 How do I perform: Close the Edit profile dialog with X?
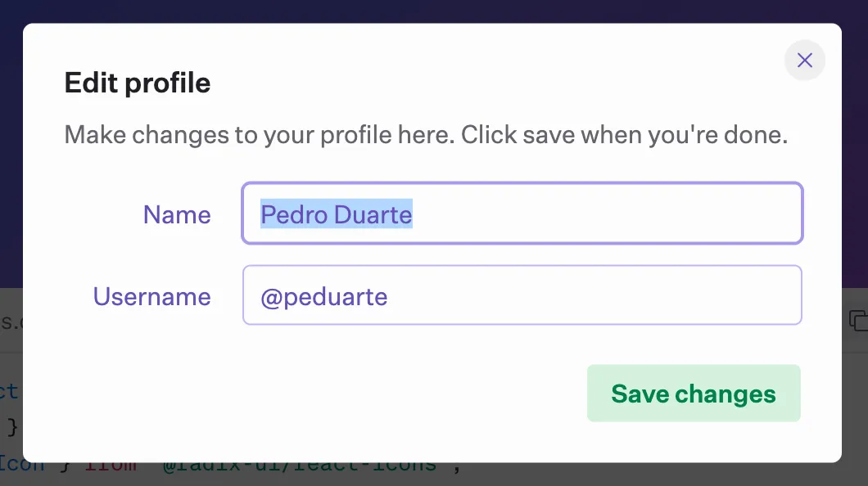tap(804, 61)
